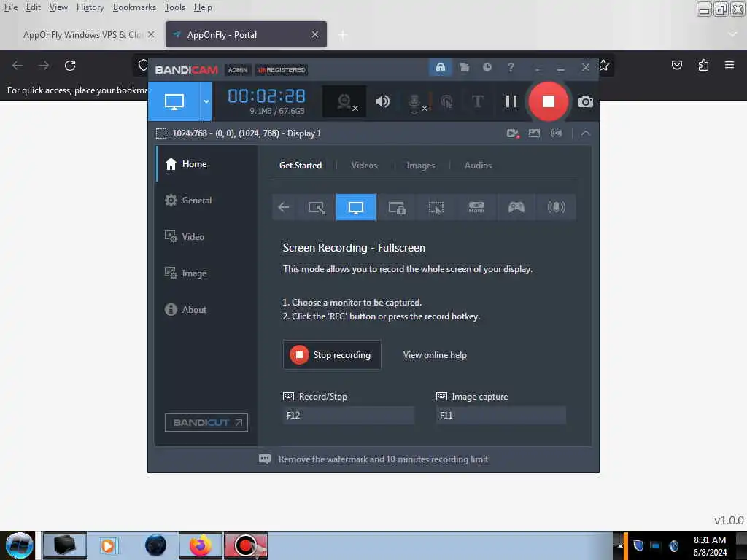Open the output folder icon in Bandicam
Screen dimensions: 747x560
click(x=464, y=67)
